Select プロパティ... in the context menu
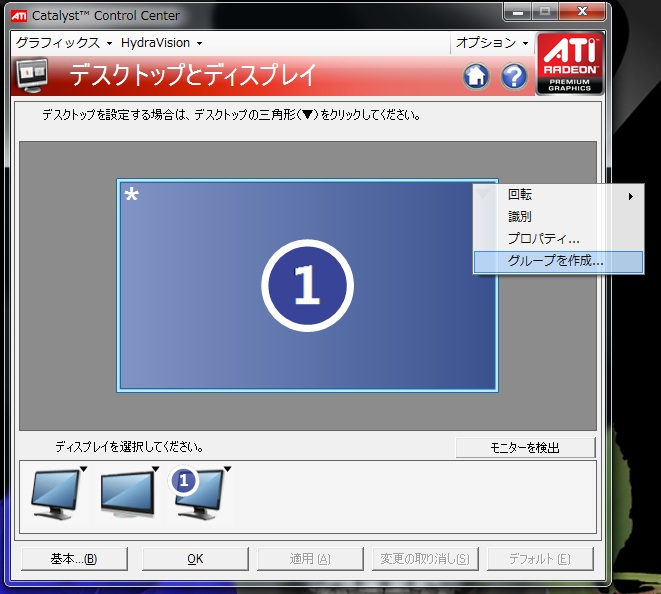Viewport: 661px width, 594px height. point(543,239)
